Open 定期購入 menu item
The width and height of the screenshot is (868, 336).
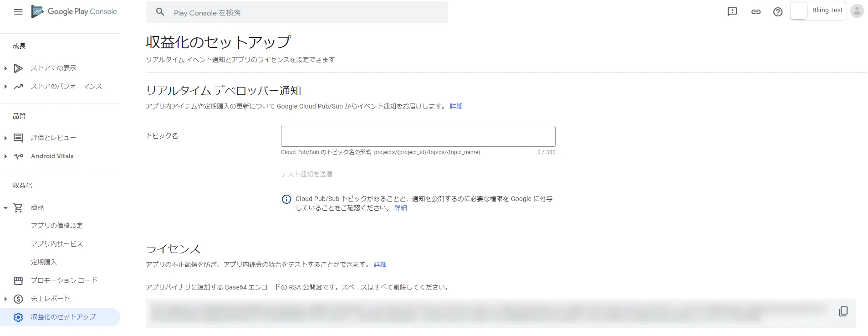[44, 262]
